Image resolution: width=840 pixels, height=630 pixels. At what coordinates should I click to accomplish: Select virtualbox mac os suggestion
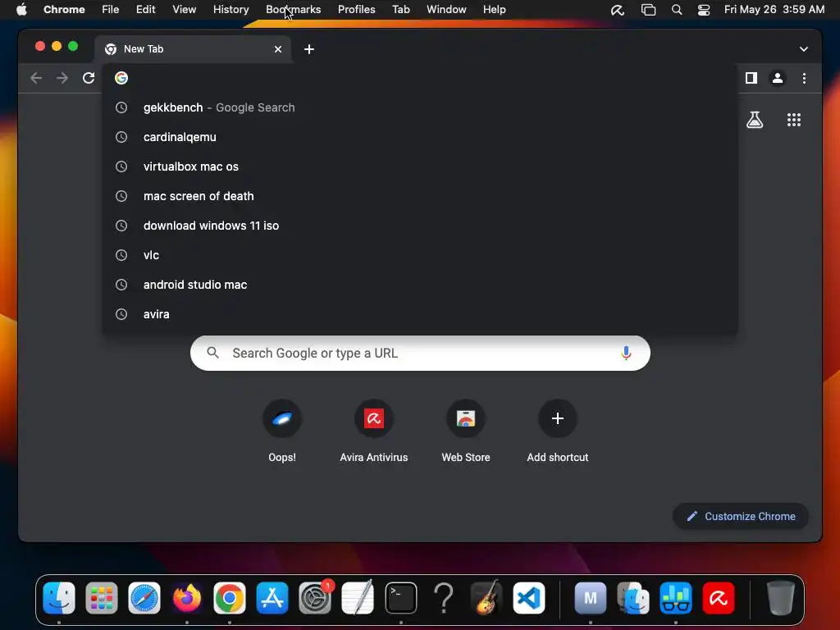tap(419, 167)
